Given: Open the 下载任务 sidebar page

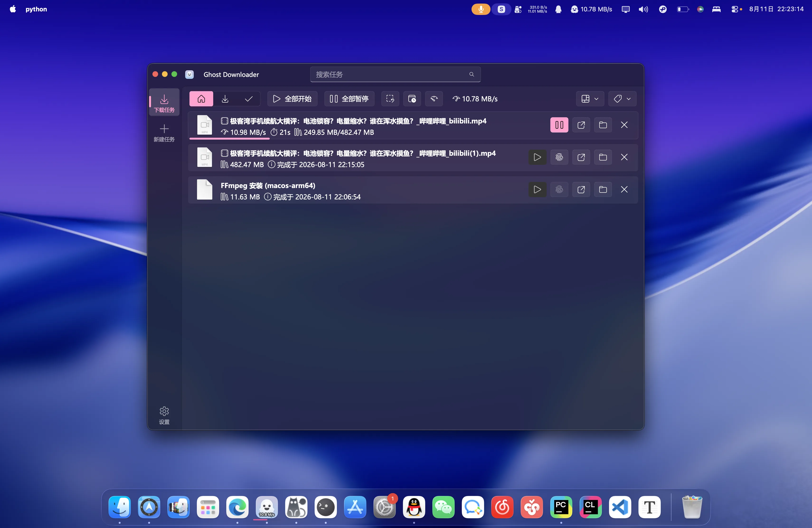Looking at the screenshot, I should pos(164,102).
